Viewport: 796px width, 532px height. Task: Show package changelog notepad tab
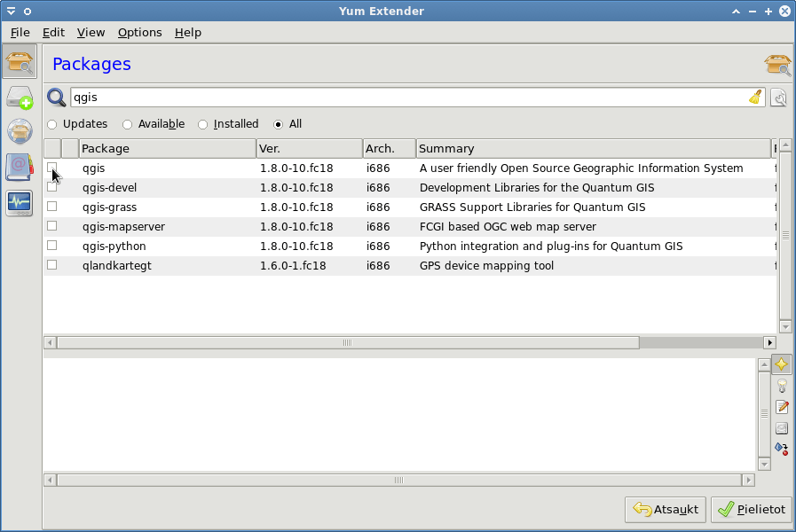click(x=782, y=407)
